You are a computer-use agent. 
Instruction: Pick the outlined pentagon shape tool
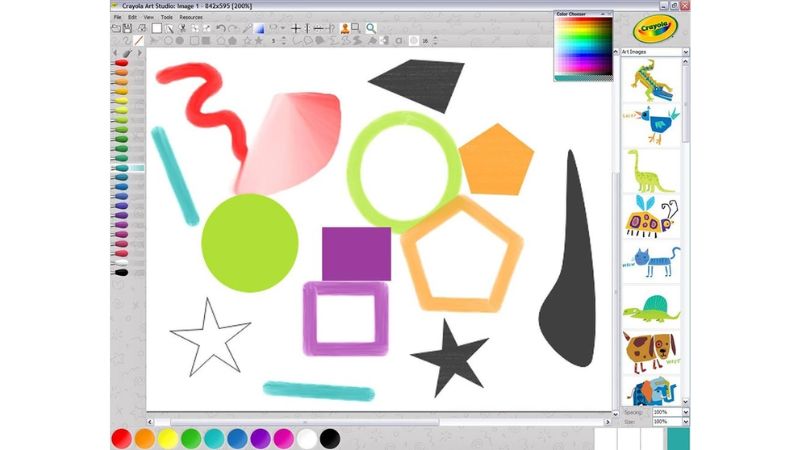tap(219, 41)
